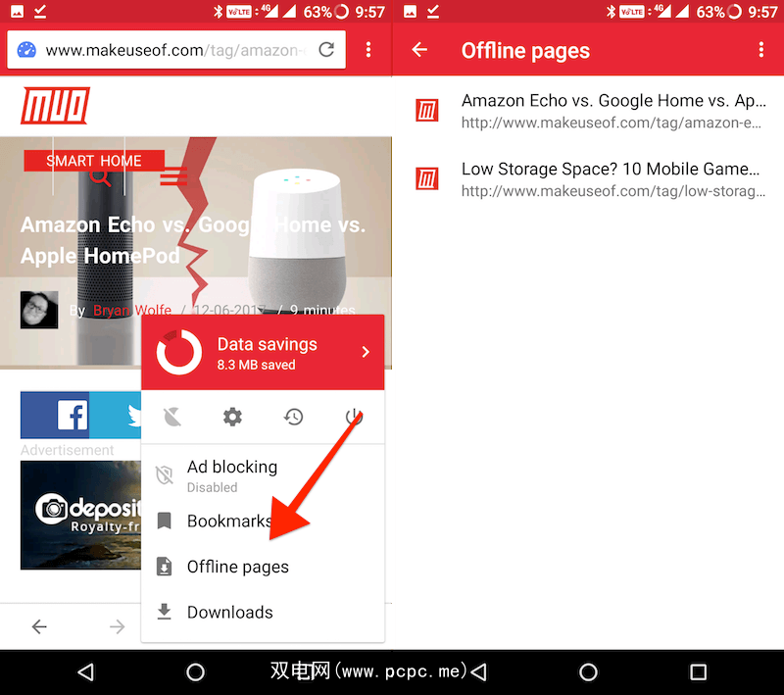Tap the power exit icon in menu

[x=354, y=417]
